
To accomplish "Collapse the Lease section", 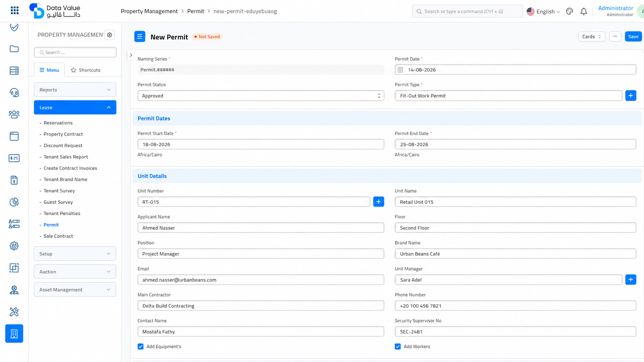I will point(75,107).
